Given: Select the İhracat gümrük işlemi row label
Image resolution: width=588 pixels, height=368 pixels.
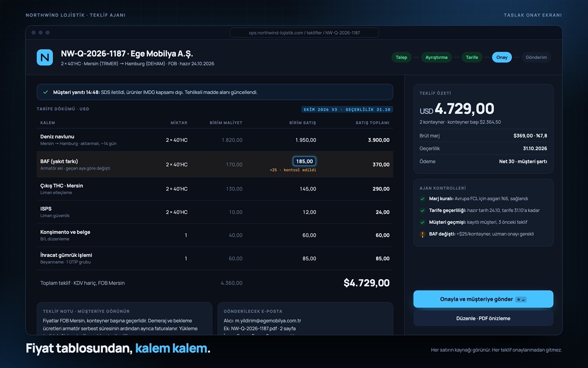Looking at the screenshot, I should 66,255.
